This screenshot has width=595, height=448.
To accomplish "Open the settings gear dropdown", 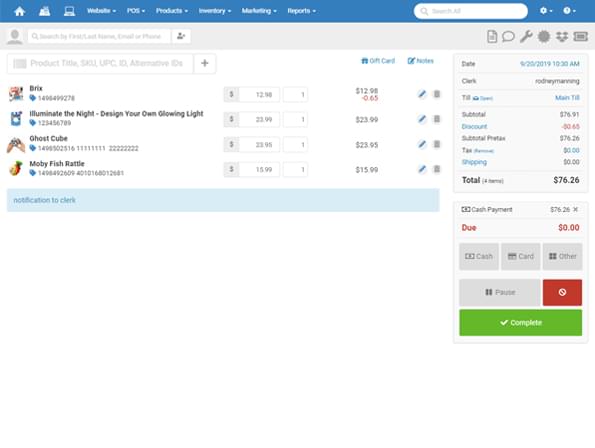I will (x=546, y=11).
